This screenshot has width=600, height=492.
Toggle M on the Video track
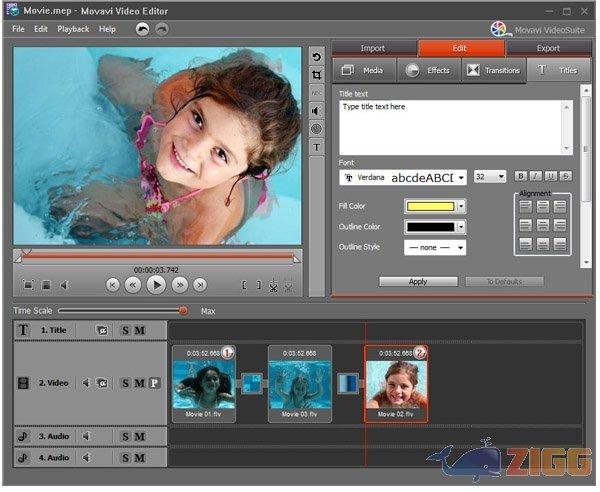(140, 383)
